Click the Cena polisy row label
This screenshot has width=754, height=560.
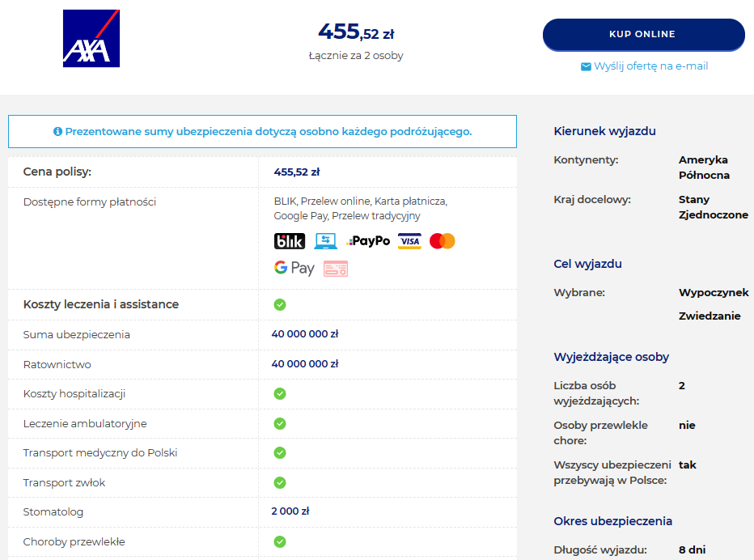57,172
